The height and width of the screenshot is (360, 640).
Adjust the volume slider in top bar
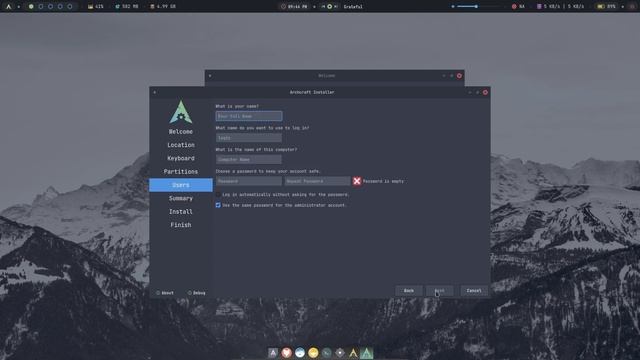[x=478, y=7]
